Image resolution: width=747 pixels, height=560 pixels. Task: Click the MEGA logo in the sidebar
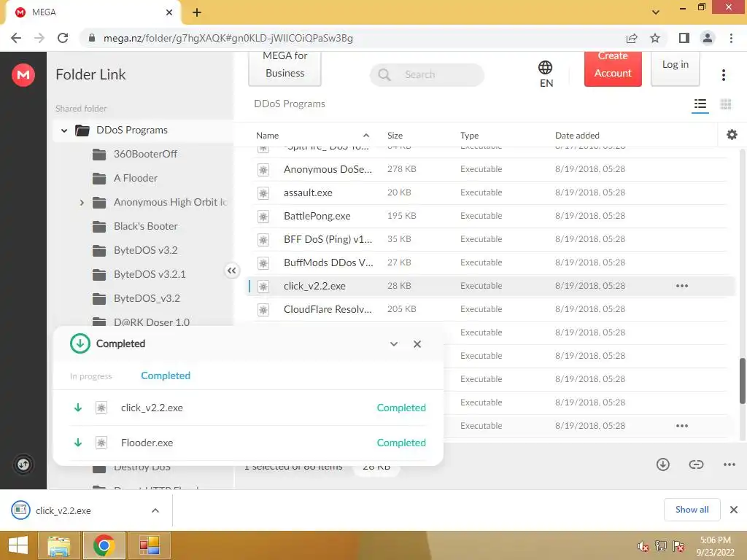click(x=23, y=75)
